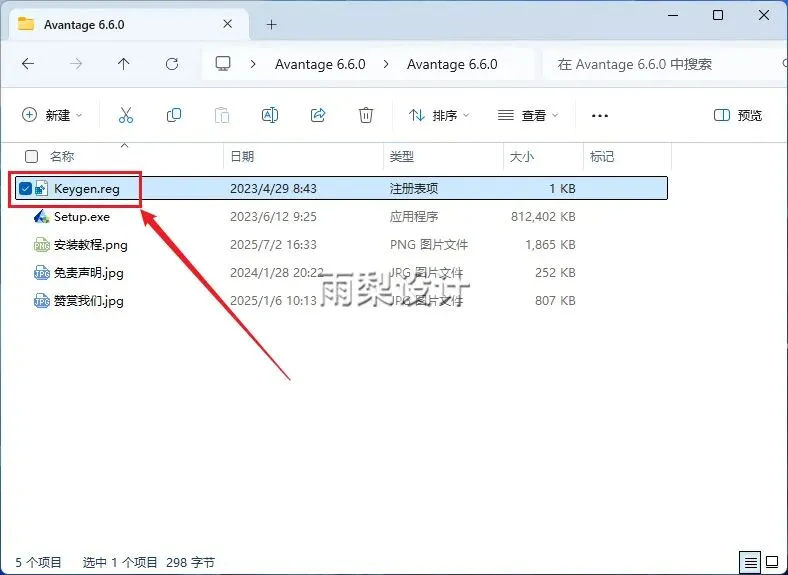
Task: Switch to details view in status bar
Action: point(750,562)
